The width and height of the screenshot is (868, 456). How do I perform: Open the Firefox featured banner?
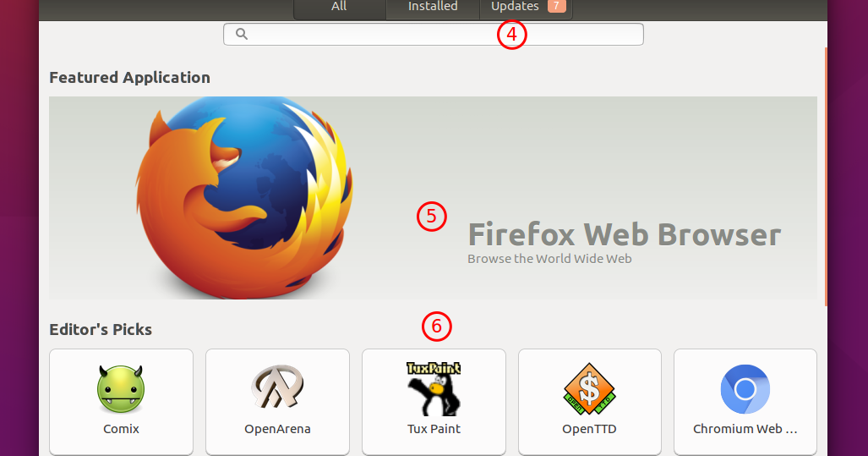click(x=433, y=198)
